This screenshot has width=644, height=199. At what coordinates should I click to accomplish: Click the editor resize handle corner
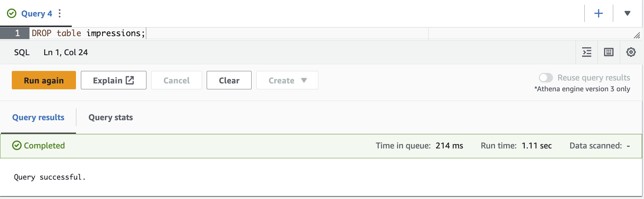(x=637, y=35)
